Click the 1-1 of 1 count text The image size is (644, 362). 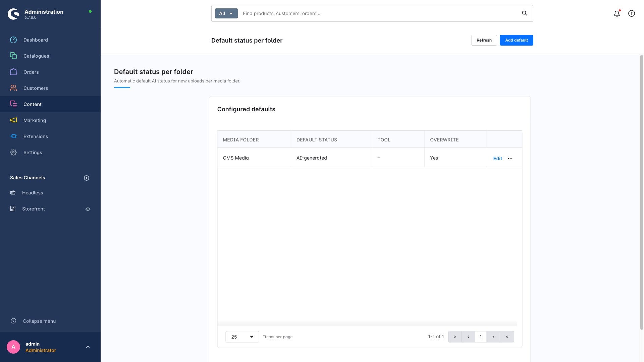pyautogui.click(x=436, y=337)
